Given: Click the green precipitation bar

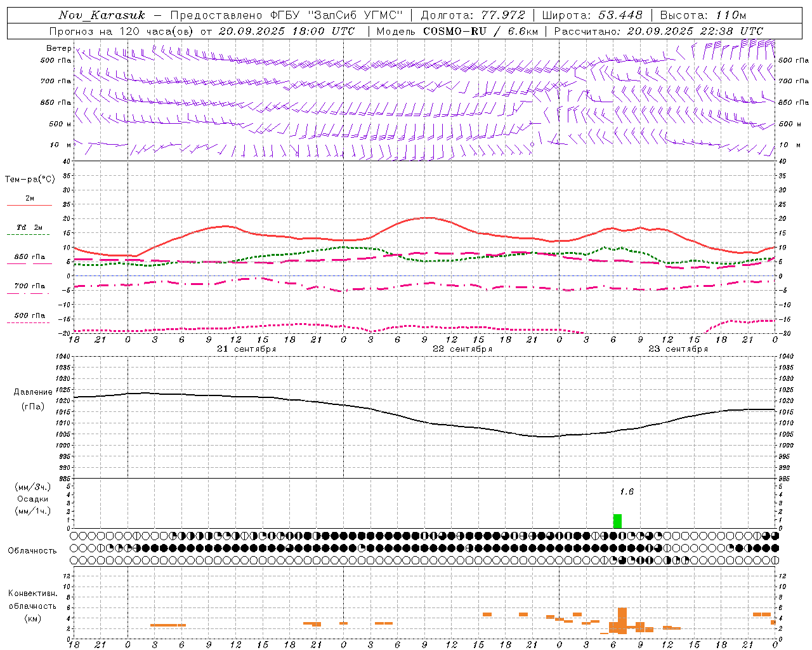Looking at the screenshot, I should point(617,521).
